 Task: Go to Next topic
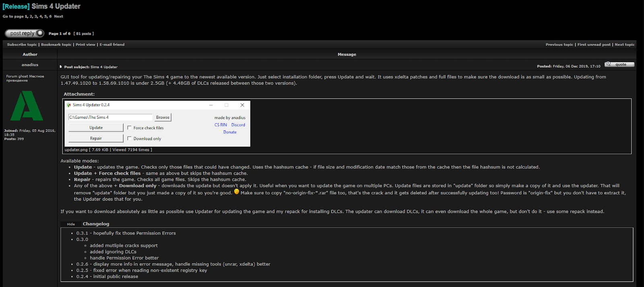click(x=624, y=45)
